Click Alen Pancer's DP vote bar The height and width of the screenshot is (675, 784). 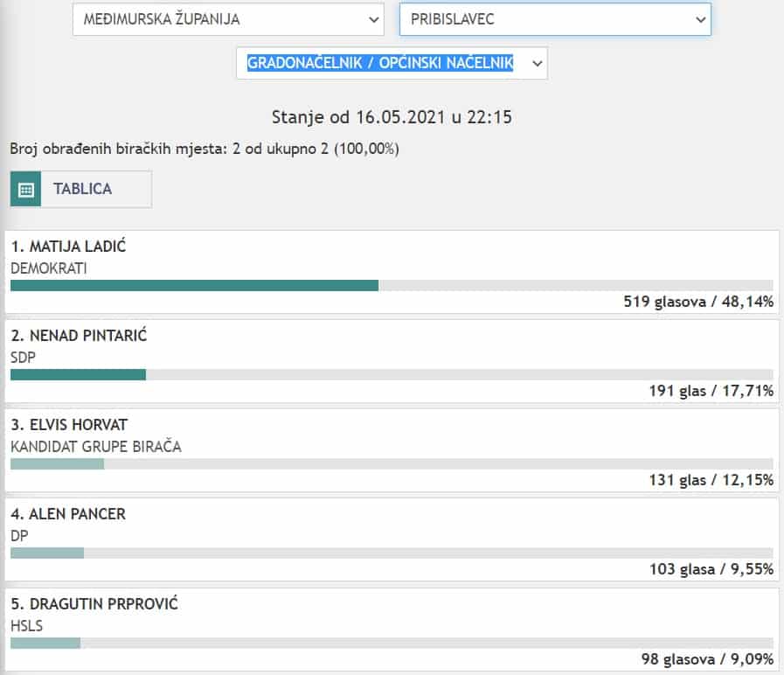coord(47,553)
